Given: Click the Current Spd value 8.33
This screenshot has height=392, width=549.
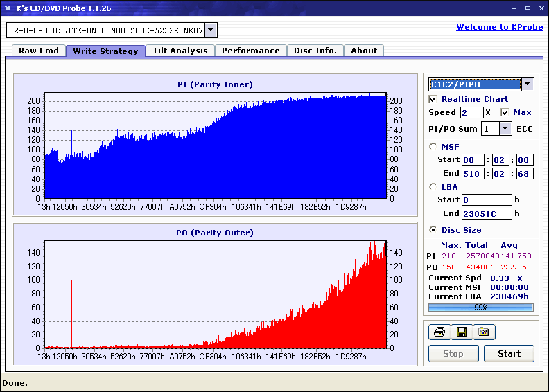Looking at the screenshot, I should pos(500,278).
